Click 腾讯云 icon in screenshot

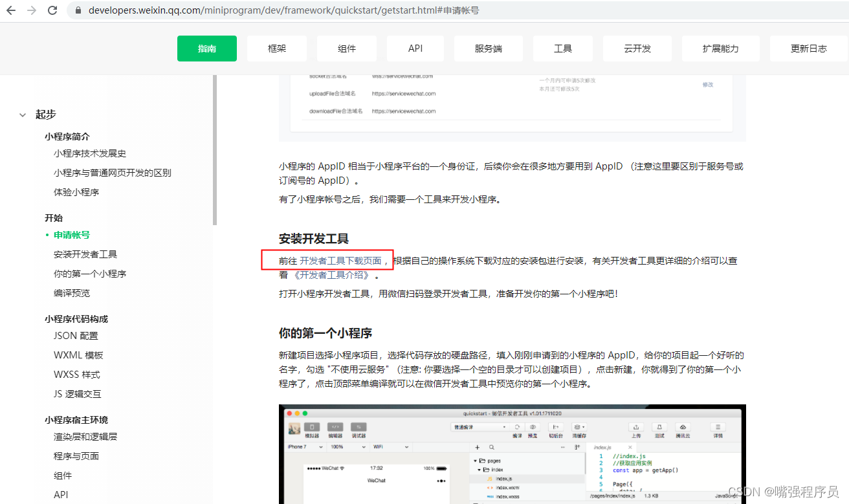coord(683,427)
